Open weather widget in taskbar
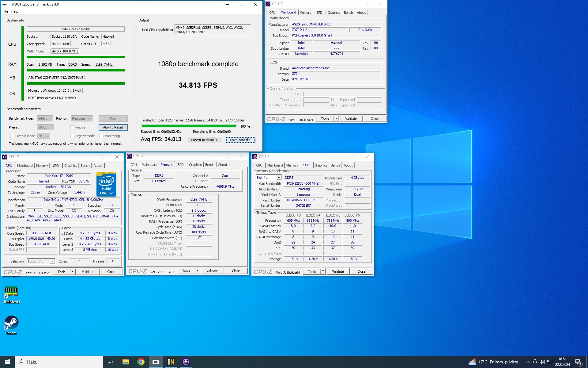The width and height of the screenshot is (588, 368). click(x=493, y=362)
